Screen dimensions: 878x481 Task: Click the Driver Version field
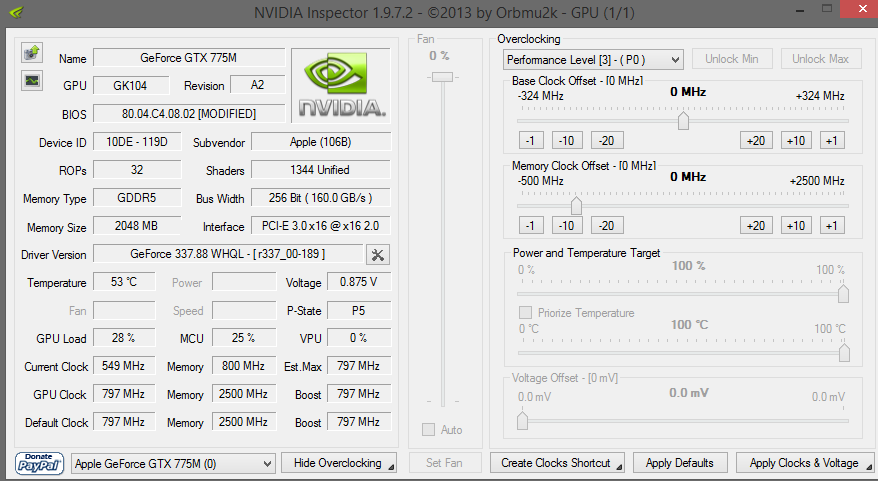pos(228,254)
